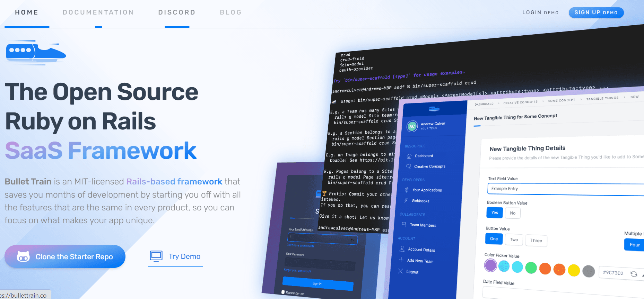
Task: Open the Rails-based framework link
Action: click(x=174, y=182)
